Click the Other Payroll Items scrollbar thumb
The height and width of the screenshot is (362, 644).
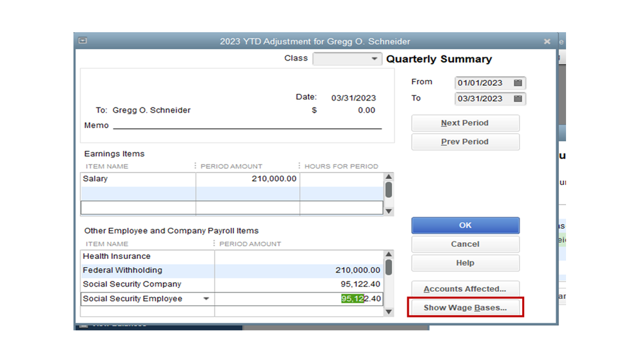point(389,267)
